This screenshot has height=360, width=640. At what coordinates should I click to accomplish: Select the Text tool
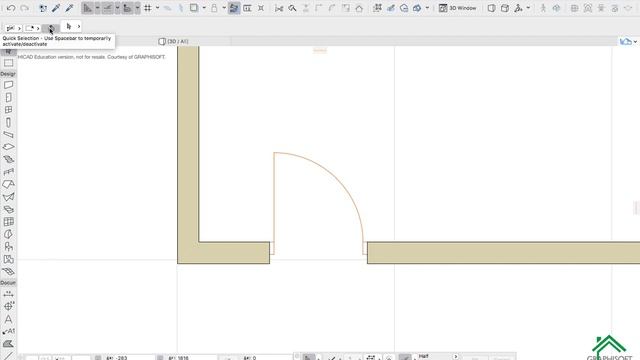click(8, 319)
